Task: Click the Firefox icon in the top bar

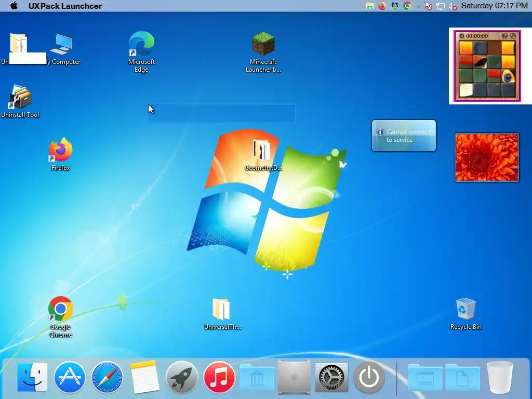Action: point(382,6)
